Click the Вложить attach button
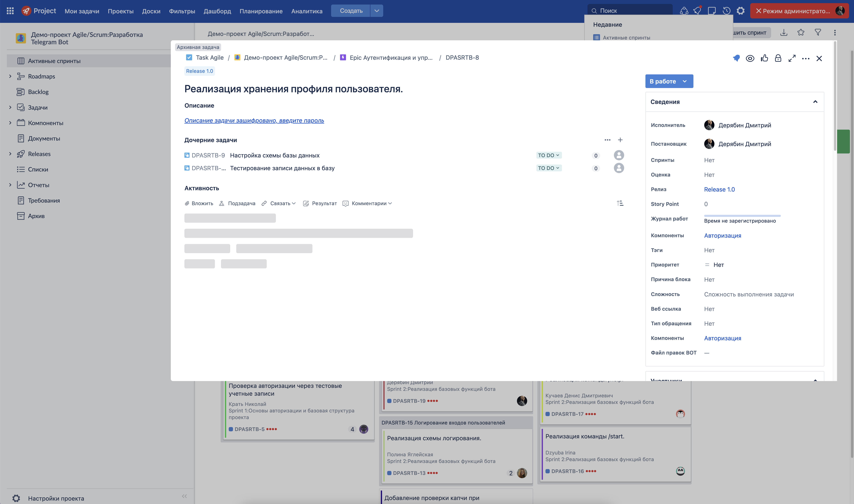The image size is (854, 504). click(199, 203)
